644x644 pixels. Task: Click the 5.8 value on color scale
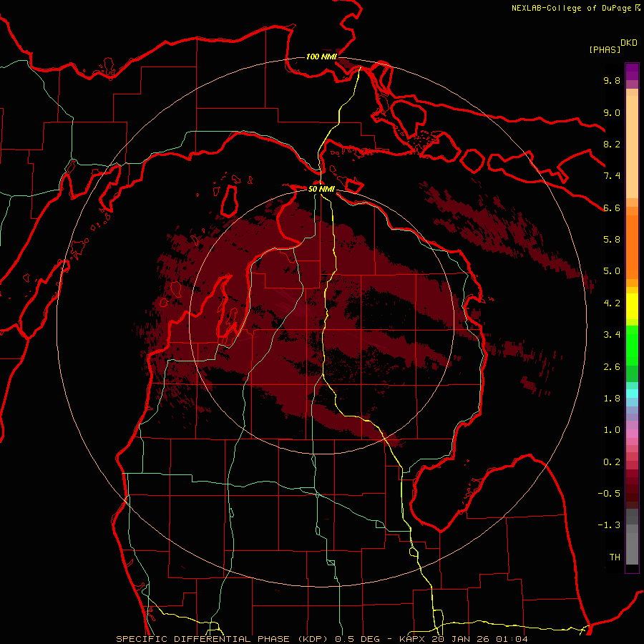click(612, 240)
